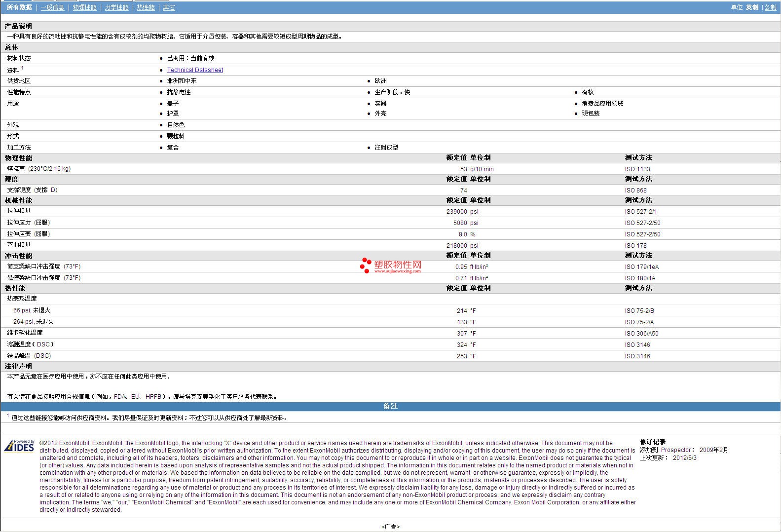This screenshot has width=781, height=532.
Task: Click the 备注 blue header bar
Action: (390, 406)
